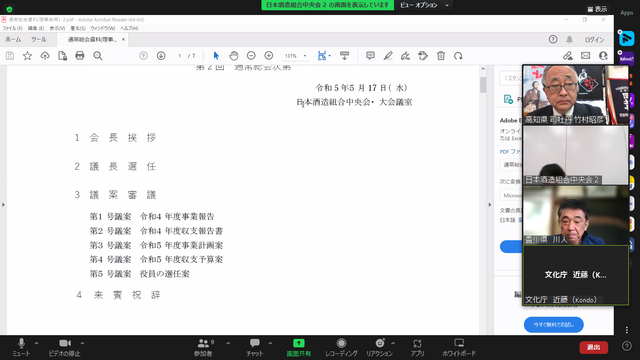Open view options dropdown at top

coord(424,5)
